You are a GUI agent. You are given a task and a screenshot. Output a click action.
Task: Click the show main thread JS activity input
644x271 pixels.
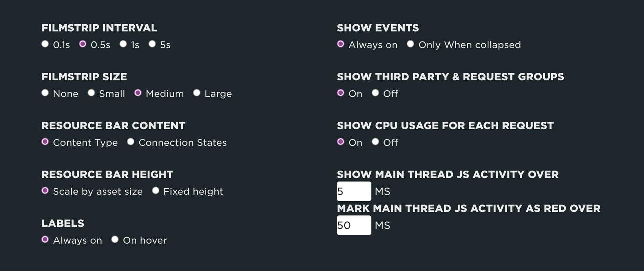(354, 191)
